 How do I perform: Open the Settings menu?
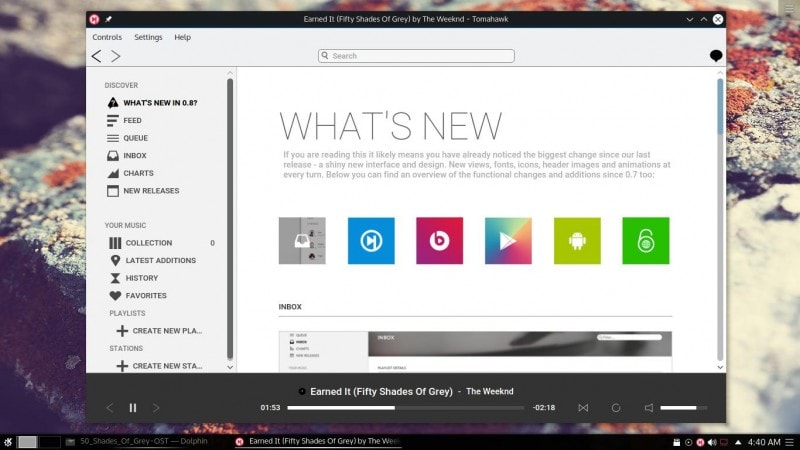(148, 37)
